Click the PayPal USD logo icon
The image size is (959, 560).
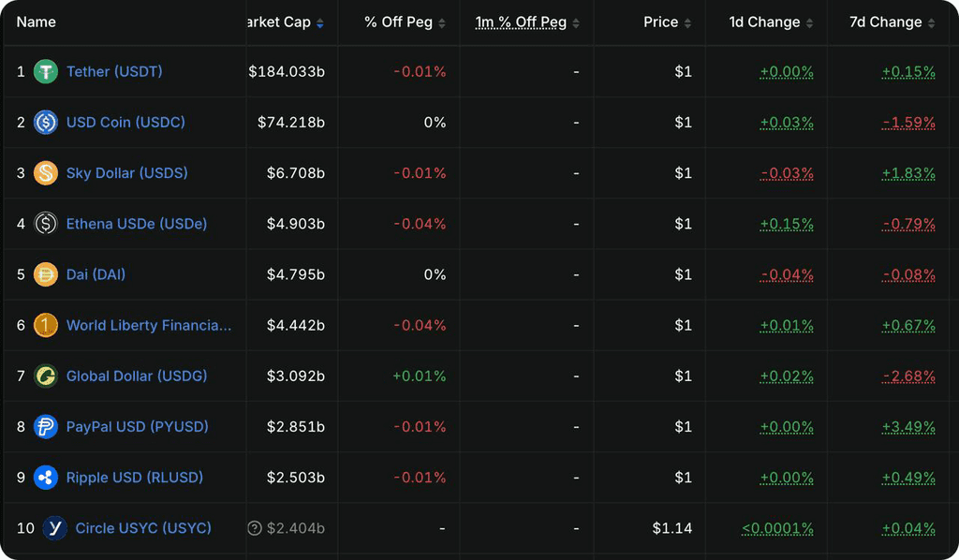point(45,427)
